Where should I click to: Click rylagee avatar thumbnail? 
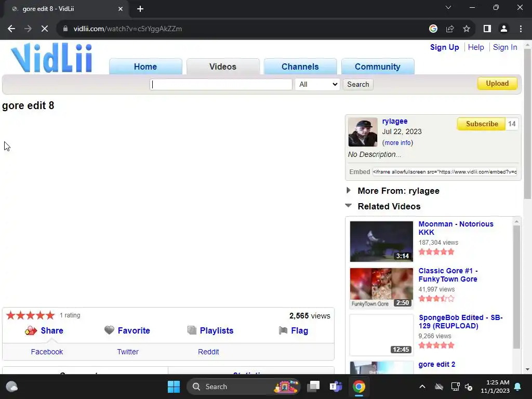coord(363,132)
